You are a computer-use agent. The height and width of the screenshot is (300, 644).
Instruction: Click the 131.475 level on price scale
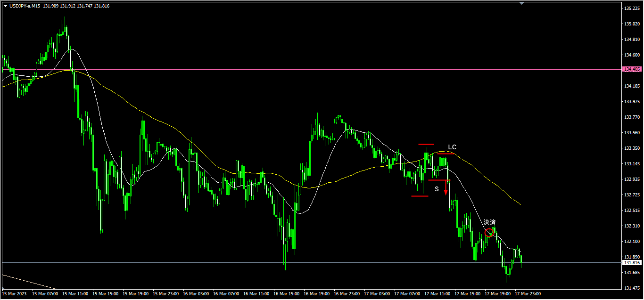[x=632, y=288]
